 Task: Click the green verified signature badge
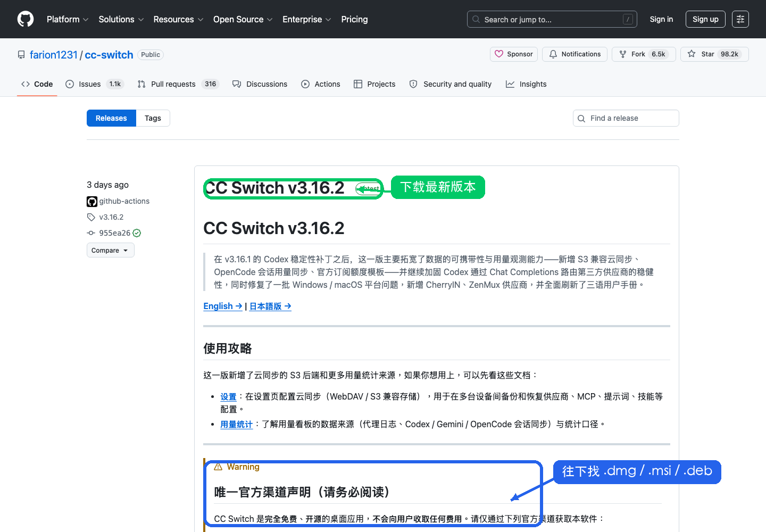[x=137, y=233]
